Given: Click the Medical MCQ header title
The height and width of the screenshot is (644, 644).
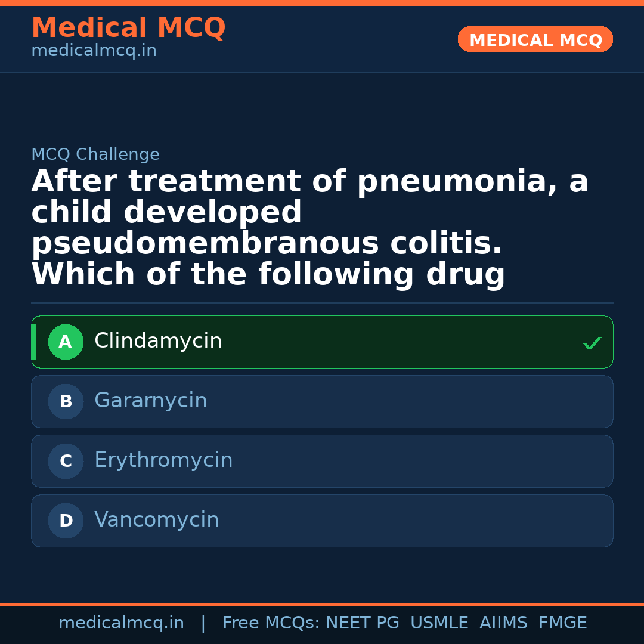Looking at the screenshot, I should click(128, 28).
